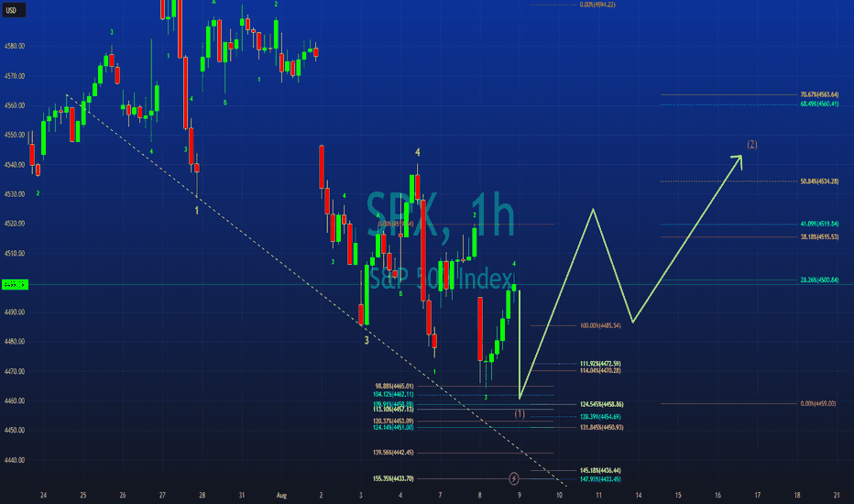Click the (1) wave label below projection
This screenshot has height=504, width=854.
[x=520, y=414]
